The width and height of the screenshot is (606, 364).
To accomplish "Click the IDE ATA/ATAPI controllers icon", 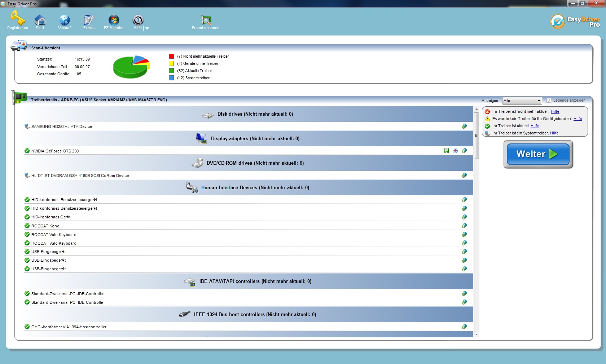I will pyautogui.click(x=190, y=282).
